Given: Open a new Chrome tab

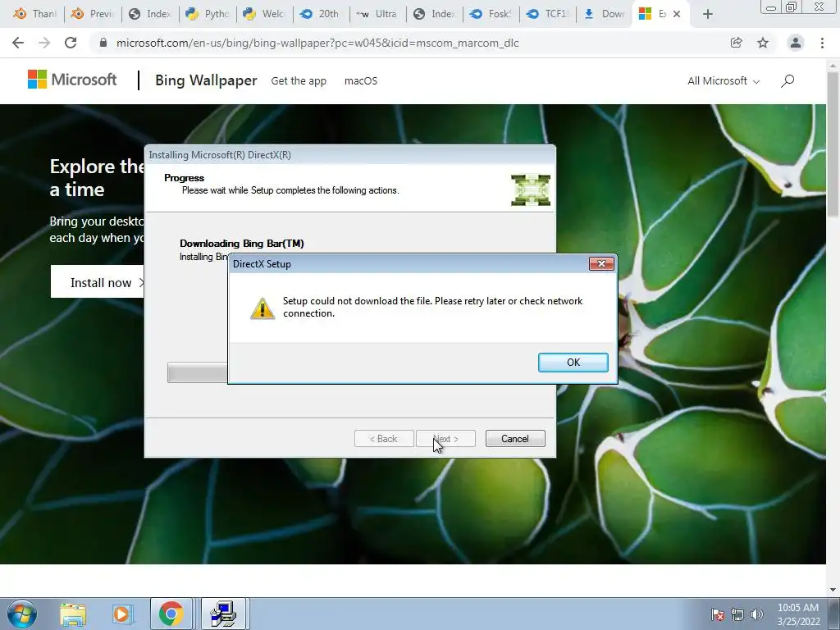Looking at the screenshot, I should tap(708, 14).
